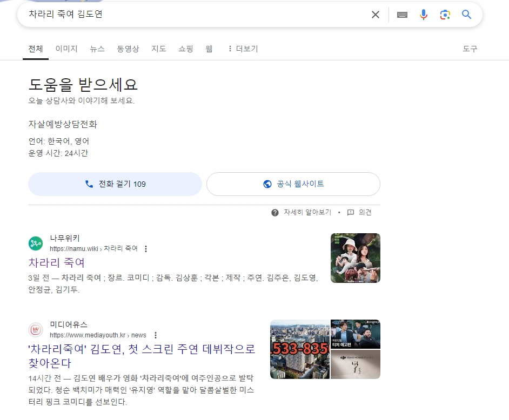The image size is (509, 420).
Task: Click the blue magnifier search icon
Action: click(467, 15)
